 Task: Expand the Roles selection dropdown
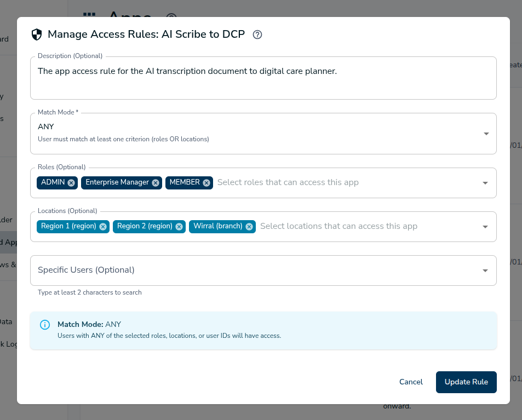point(485,182)
